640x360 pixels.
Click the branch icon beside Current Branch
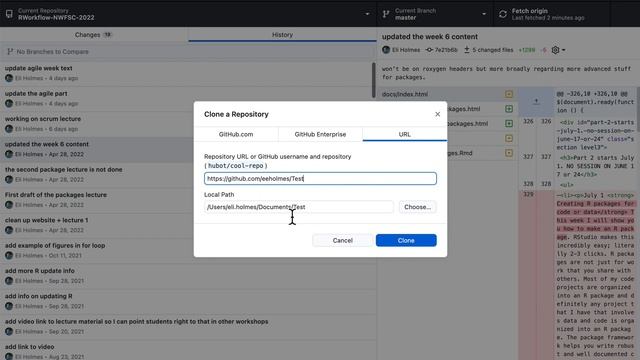click(386, 14)
